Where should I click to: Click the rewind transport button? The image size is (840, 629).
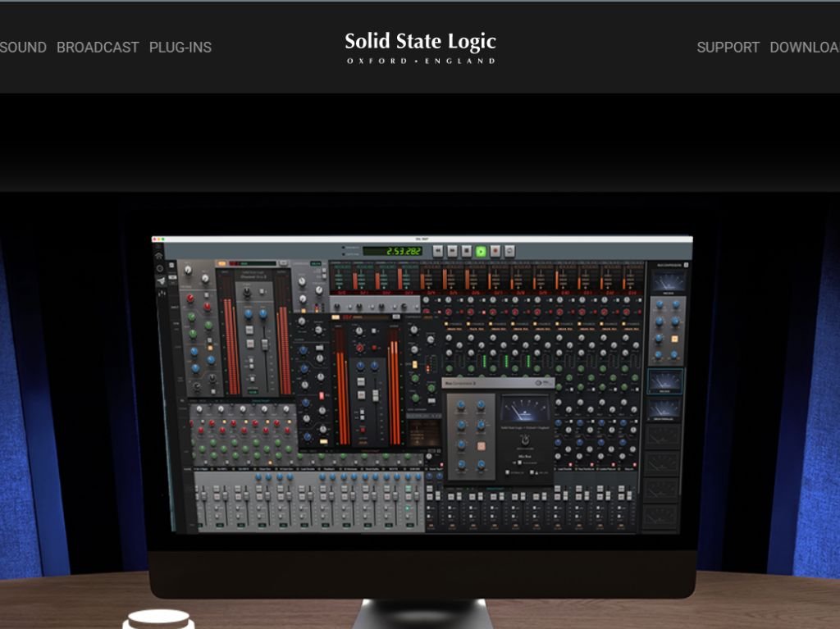[438, 251]
